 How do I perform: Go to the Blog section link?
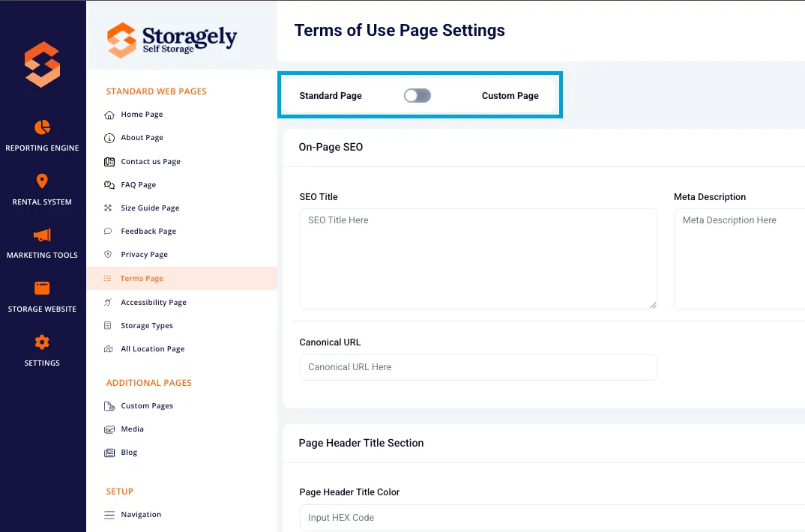coord(129,453)
